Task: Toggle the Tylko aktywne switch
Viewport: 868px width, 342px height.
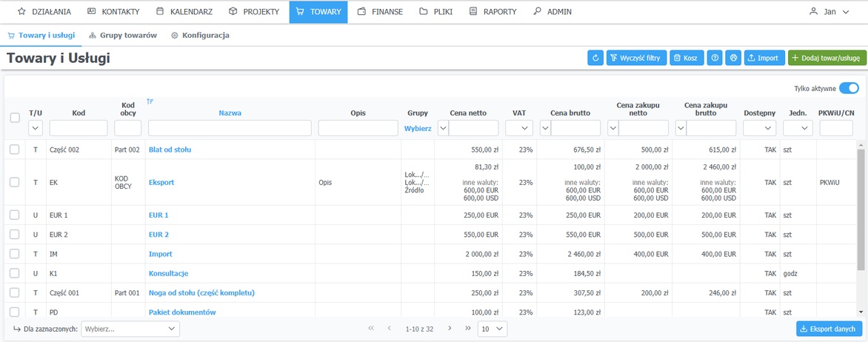Action: tap(848, 88)
